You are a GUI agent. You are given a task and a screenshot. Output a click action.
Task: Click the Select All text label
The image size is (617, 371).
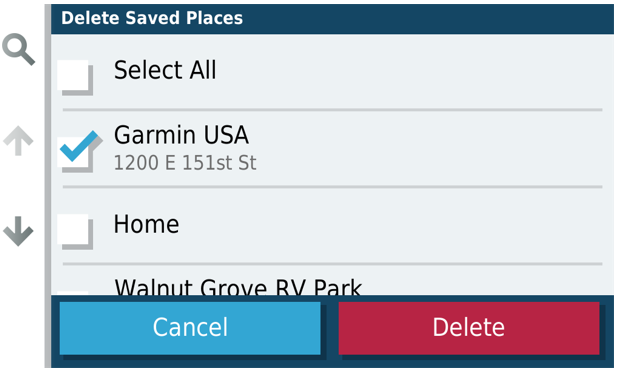pos(165,70)
